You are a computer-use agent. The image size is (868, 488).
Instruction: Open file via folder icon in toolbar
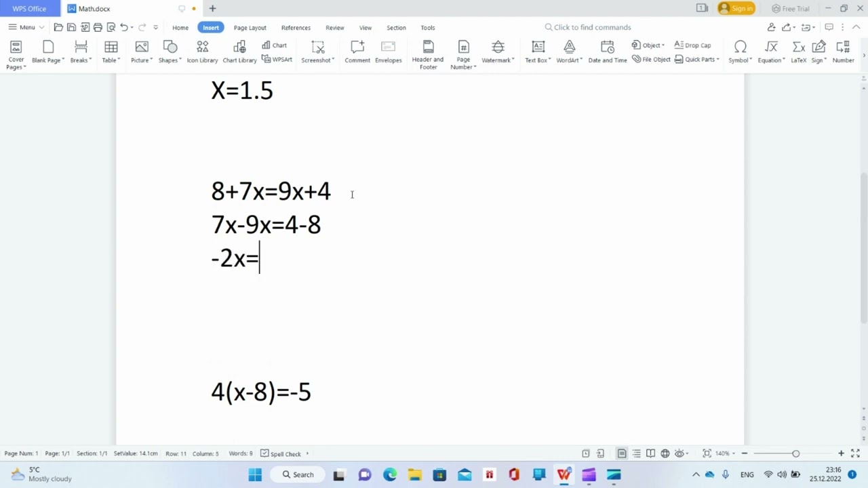[58, 27]
